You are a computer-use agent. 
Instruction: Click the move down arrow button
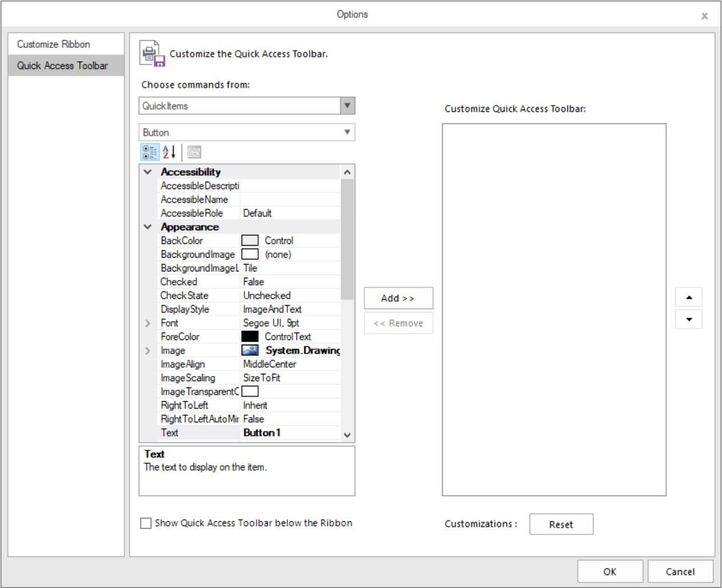pos(689,319)
